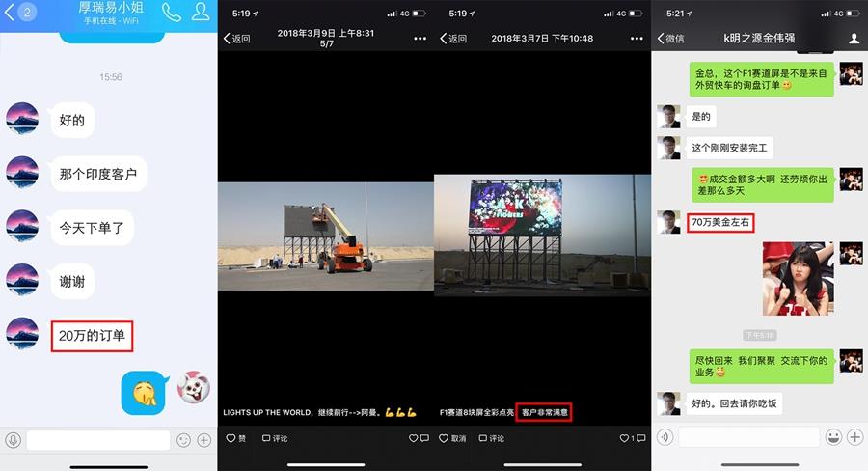868x471 pixels.
Task: Tap the phone call icon in QQ chat header
Action: [171, 12]
